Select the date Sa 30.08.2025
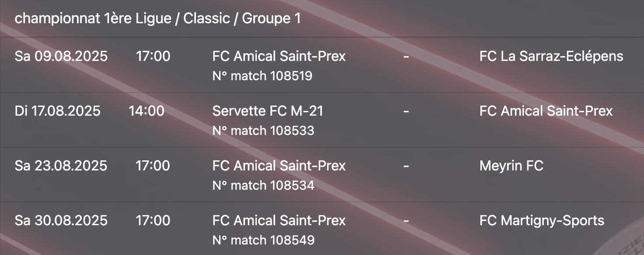The width and height of the screenshot is (644, 255). pos(61,220)
